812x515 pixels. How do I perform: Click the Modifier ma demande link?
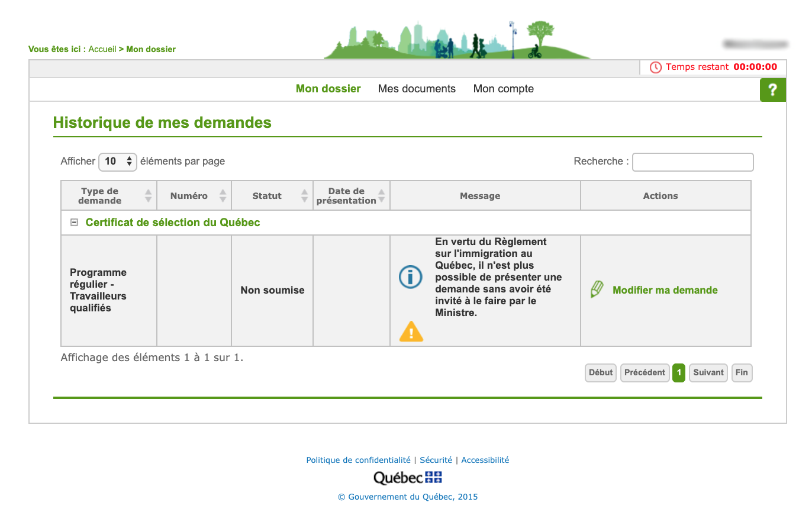click(665, 290)
